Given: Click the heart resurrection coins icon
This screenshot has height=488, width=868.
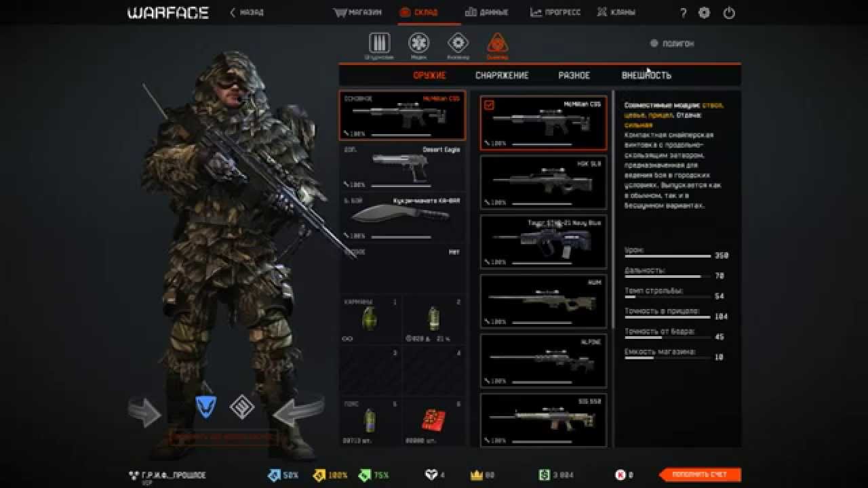Looking at the screenshot, I should tap(431, 475).
